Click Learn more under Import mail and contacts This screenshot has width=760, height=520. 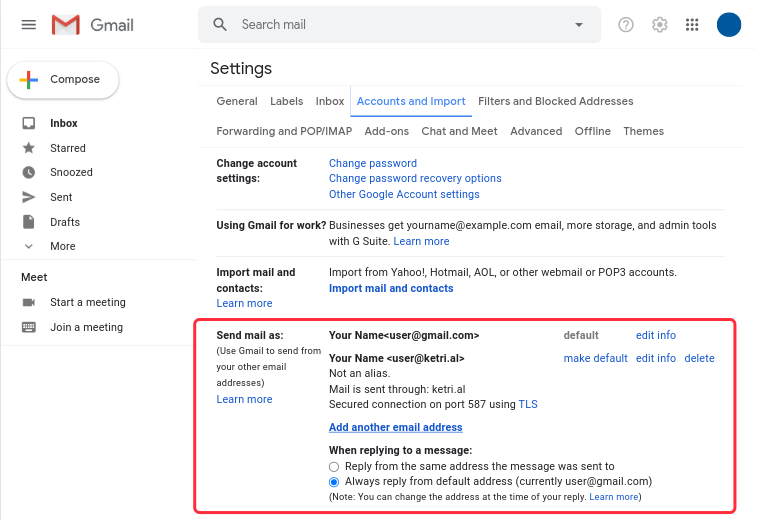point(244,303)
